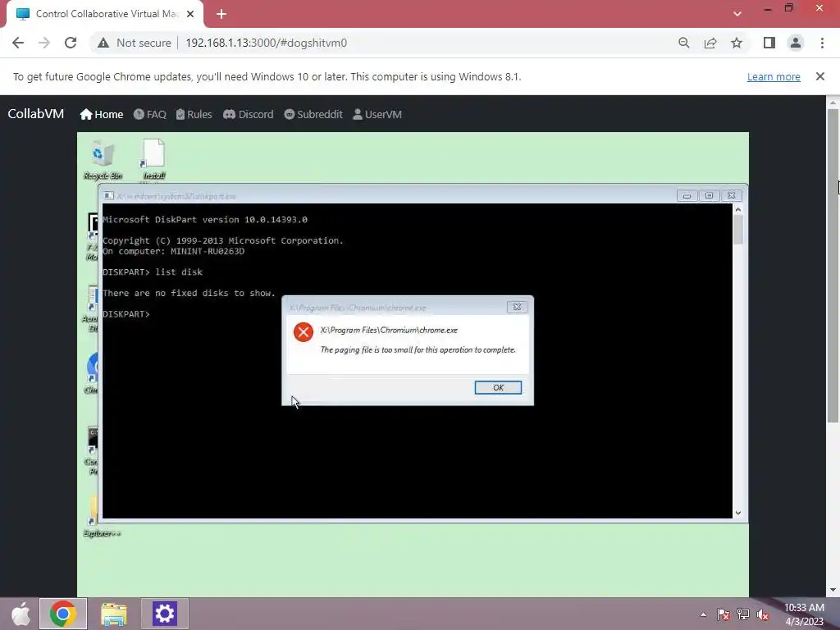Open the tab search dropdown chevron
The width and height of the screenshot is (840, 630).
737,14
